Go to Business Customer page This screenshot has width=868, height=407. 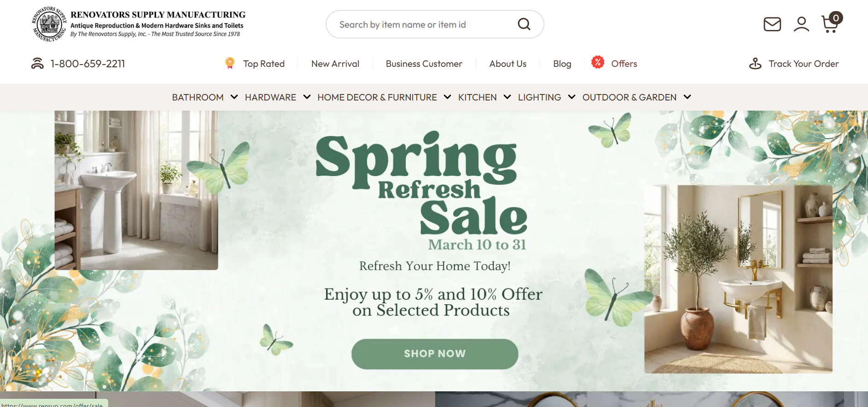tap(424, 64)
